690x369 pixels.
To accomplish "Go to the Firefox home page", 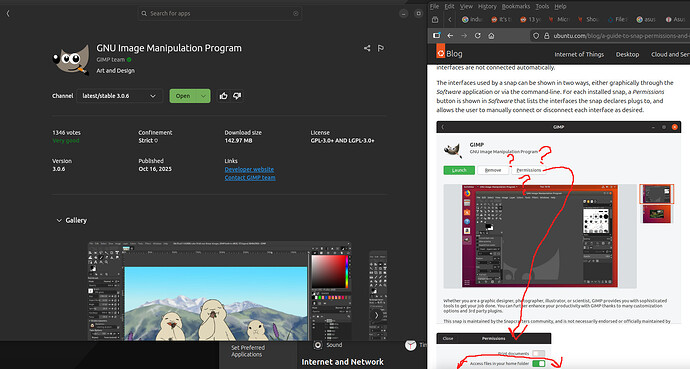I will tap(491, 36).
